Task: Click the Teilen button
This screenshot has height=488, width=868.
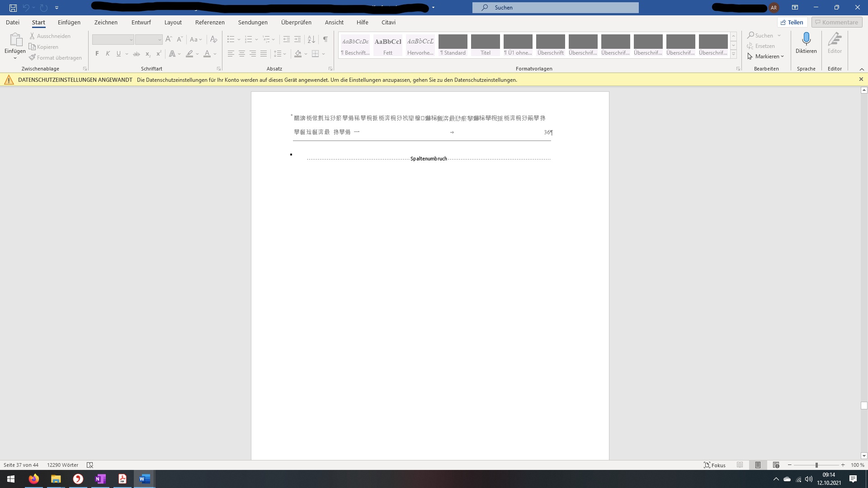Action: pos(792,22)
